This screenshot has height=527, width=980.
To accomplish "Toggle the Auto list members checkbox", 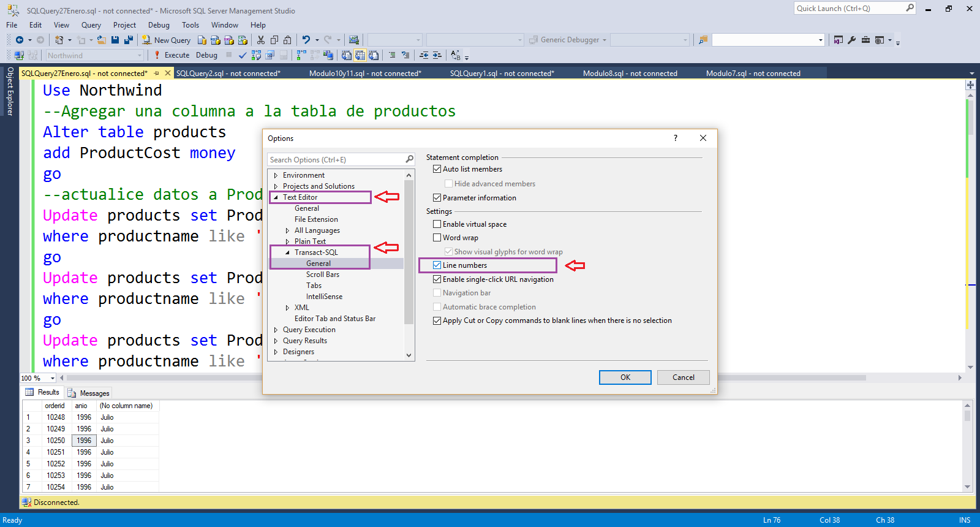I will point(437,169).
